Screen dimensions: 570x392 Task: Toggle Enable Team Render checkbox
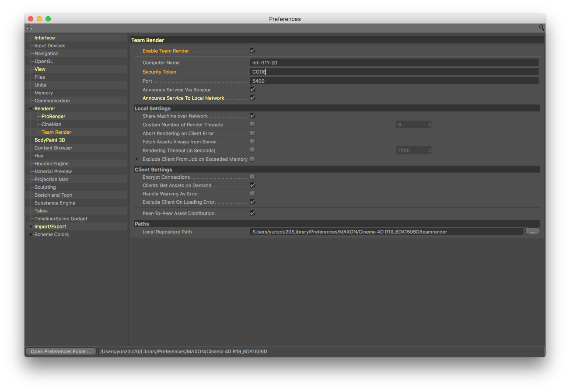(252, 51)
